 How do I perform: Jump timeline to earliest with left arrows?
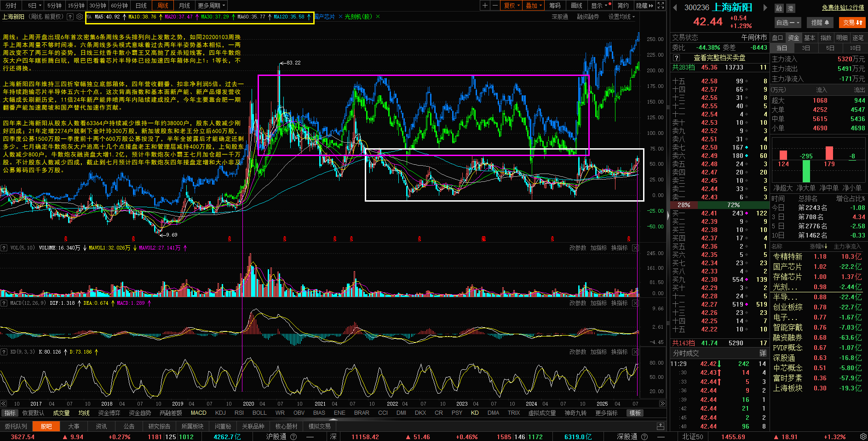[4, 404]
